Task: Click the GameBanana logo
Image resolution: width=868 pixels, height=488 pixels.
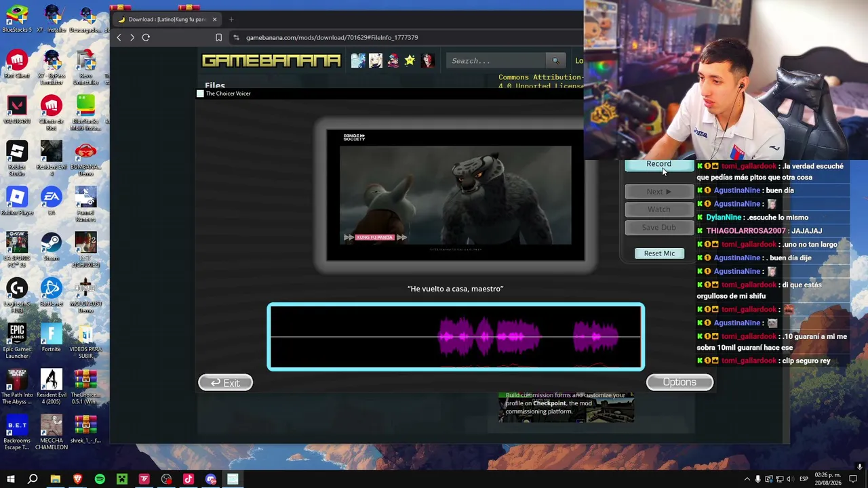Action: 271,61
